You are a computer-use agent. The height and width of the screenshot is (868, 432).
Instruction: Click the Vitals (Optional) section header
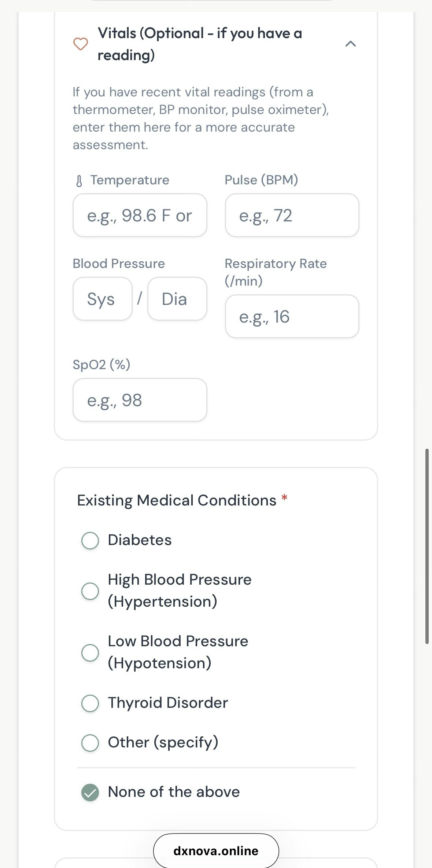pyautogui.click(x=200, y=44)
